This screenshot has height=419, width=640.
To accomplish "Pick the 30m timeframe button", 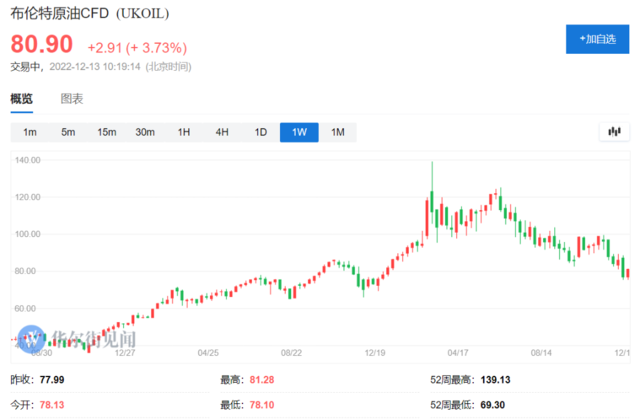I will point(146,133).
